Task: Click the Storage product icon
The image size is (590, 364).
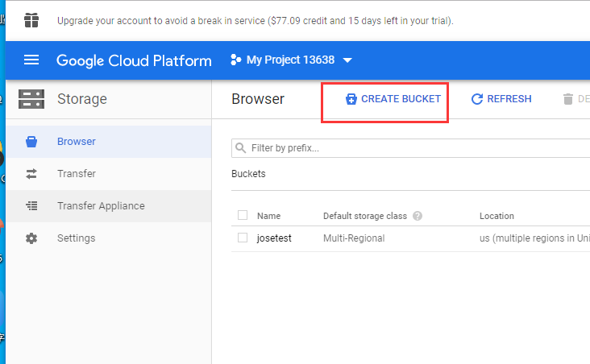Action: (x=31, y=99)
